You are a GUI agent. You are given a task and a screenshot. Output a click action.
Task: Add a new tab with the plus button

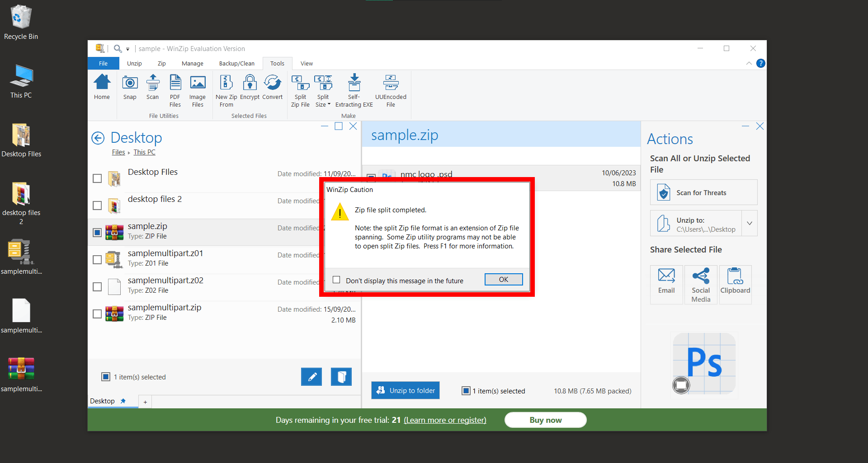tap(145, 401)
